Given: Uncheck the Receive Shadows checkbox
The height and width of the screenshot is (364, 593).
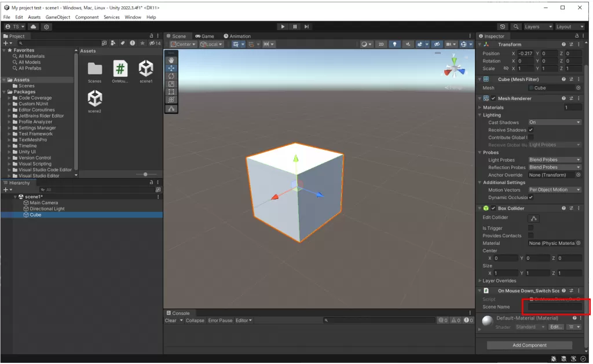Looking at the screenshot, I should [x=530, y=130].
